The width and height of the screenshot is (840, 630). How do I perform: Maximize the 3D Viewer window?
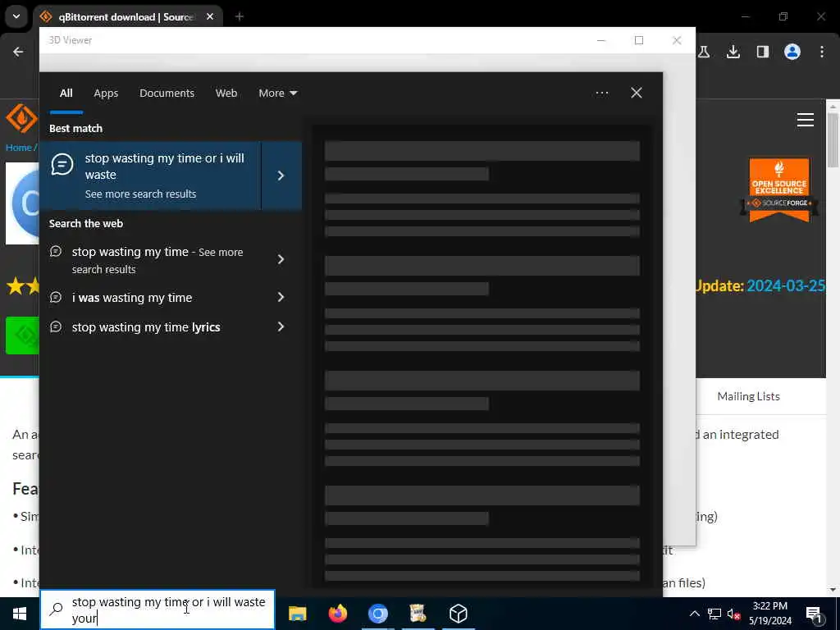coord(639,40)
